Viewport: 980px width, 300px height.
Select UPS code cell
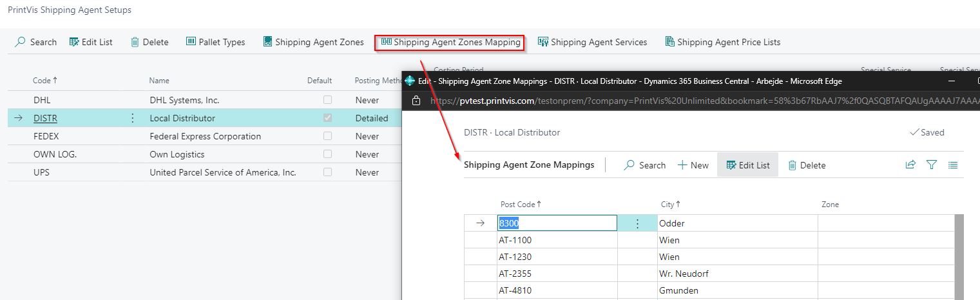[41, 172]
